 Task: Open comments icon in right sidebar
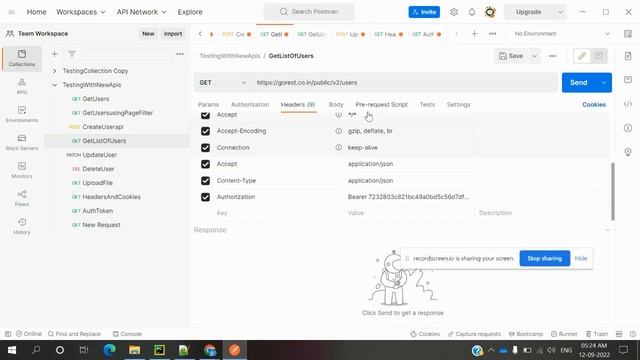pyautogui.click(x=628, y=80)
